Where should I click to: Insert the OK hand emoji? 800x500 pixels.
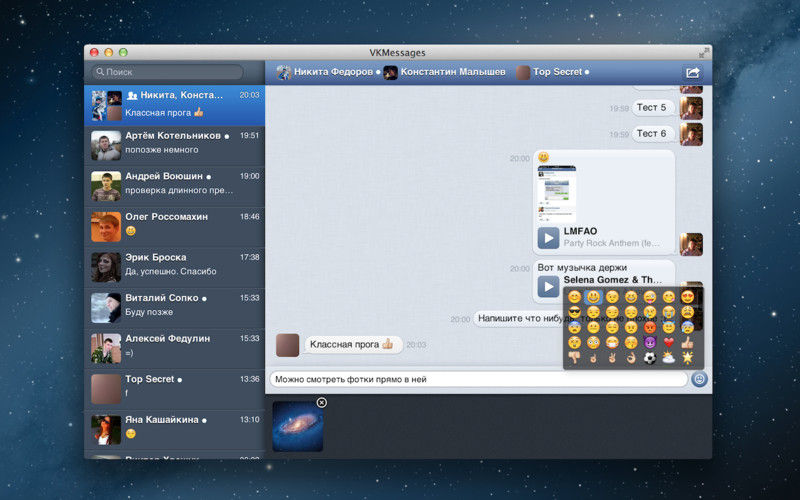[x=631, y=358]
